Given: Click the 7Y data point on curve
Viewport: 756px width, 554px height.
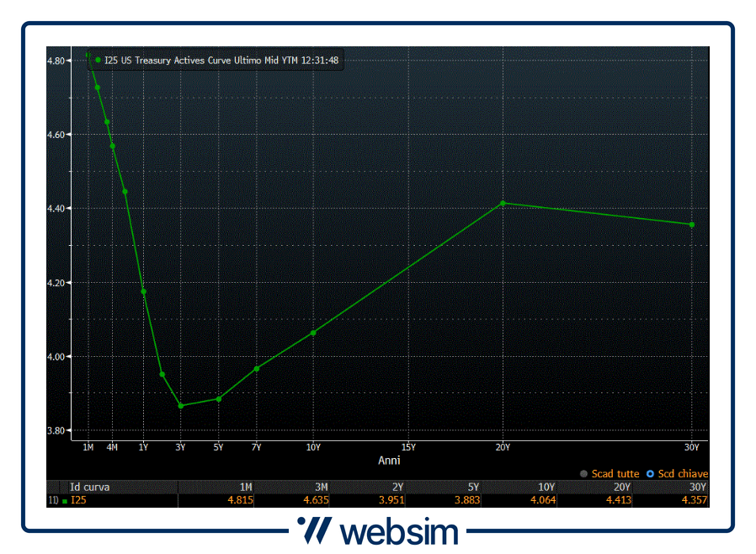Looking at the screenshot, I should pos(257,368).
